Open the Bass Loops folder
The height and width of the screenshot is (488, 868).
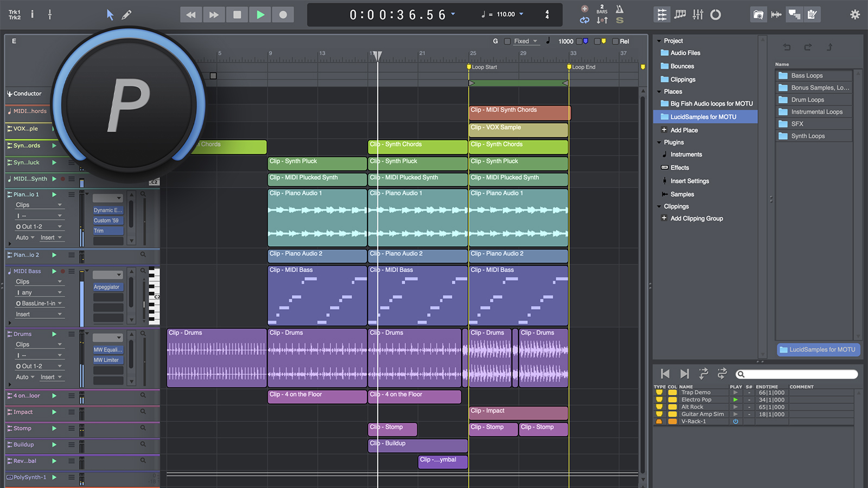click(x=806, y=75)
